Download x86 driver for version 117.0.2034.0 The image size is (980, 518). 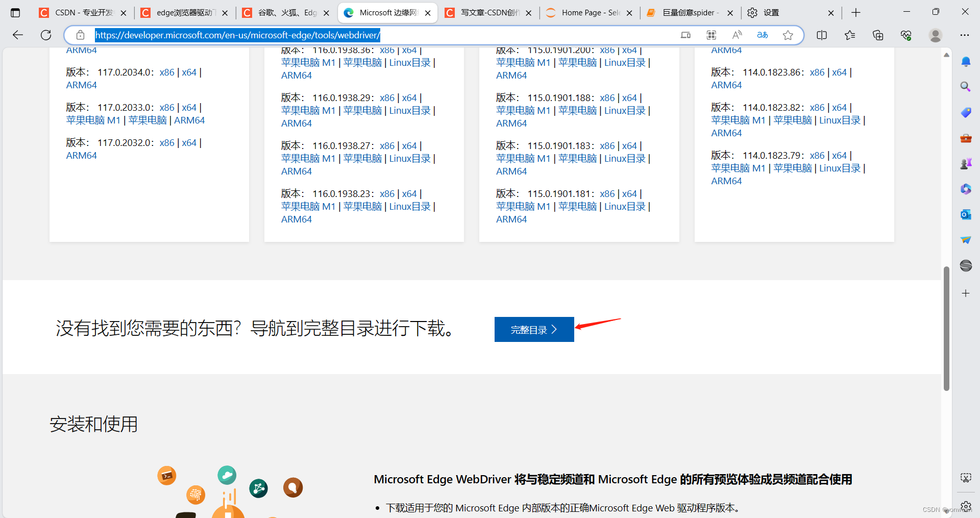(167, 72)
